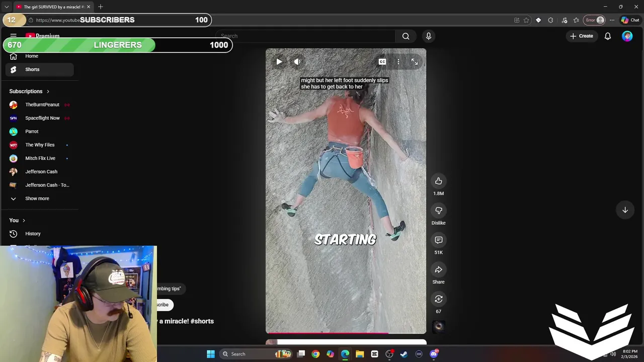Click the #shorts hashtag in title

click(202, 321)
